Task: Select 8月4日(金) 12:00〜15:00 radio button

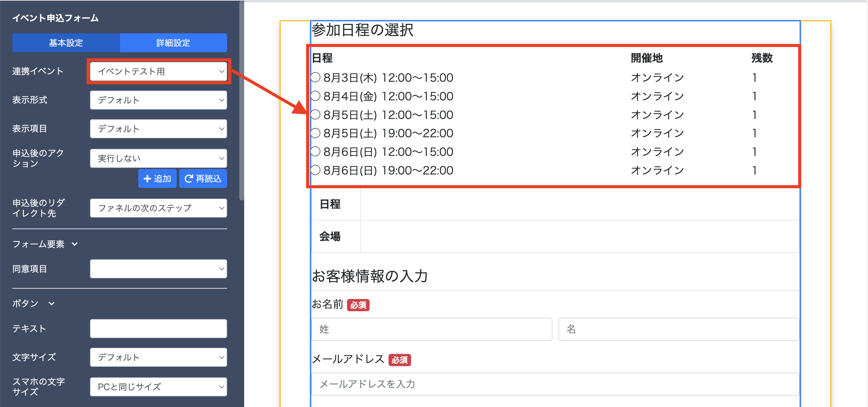Action: click(x=315, y=96)
